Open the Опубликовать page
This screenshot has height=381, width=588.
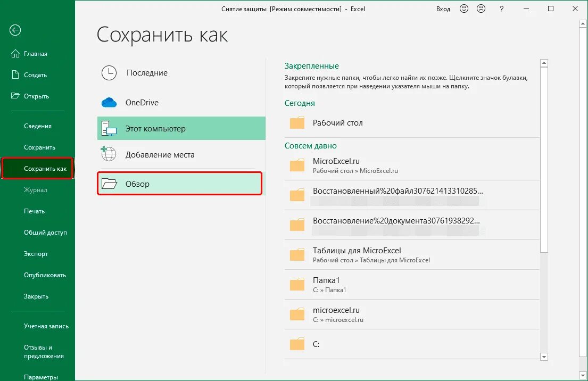45,275
